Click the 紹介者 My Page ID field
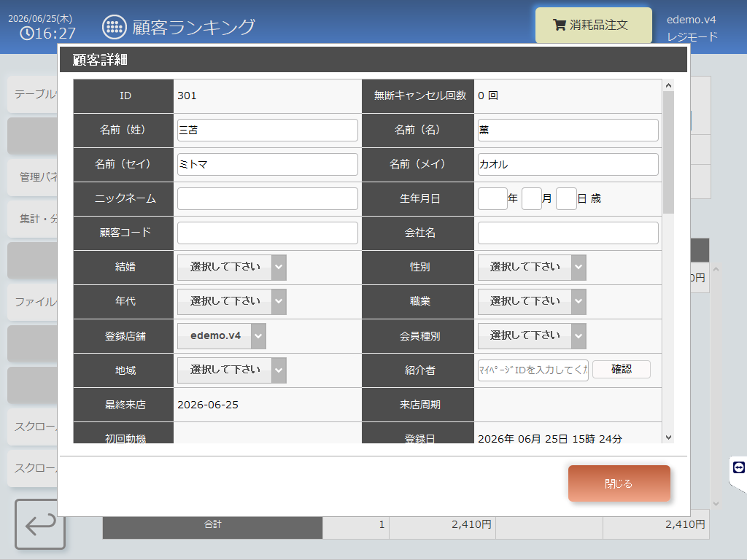The width and height of the screenshot is (747, 560). pos(533,370)
